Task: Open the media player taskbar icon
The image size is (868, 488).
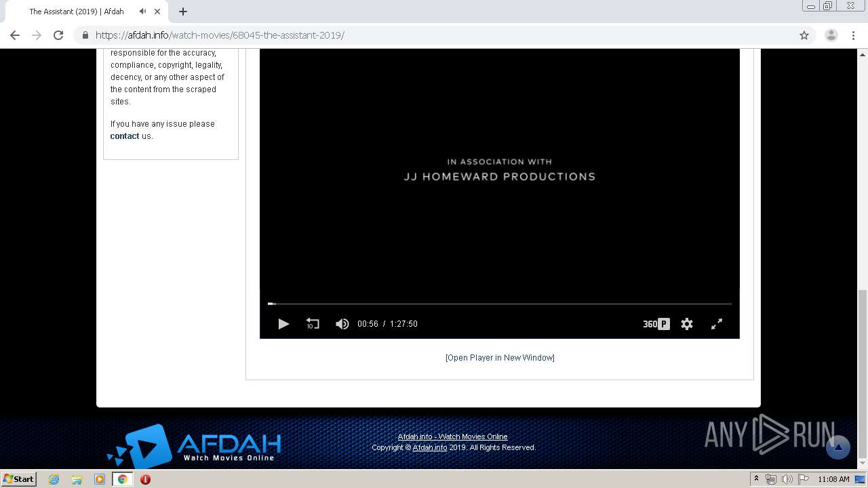Action: [x=100, y=479]
